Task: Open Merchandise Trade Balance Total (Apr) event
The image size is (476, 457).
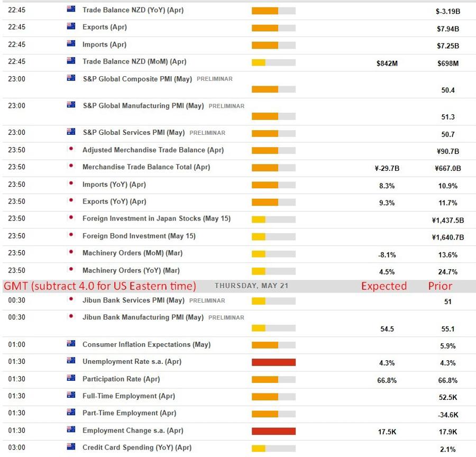Action: 146,167
